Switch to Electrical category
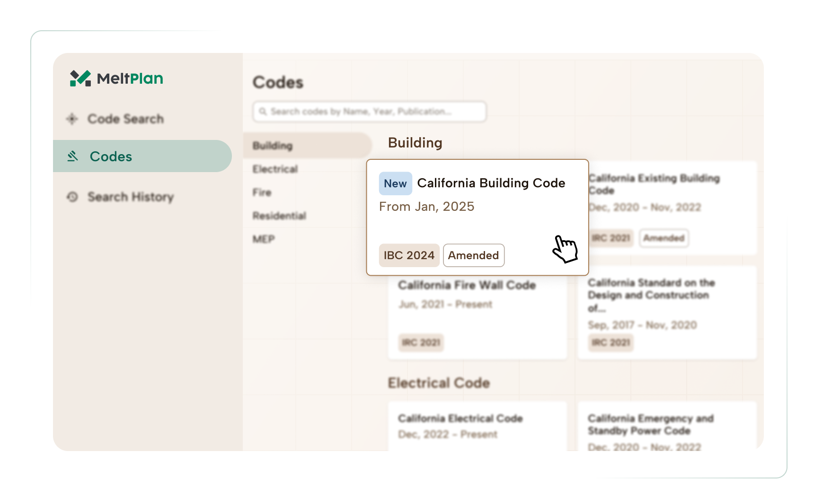This screenshot has height=504, width=814. tap(275, 169)
